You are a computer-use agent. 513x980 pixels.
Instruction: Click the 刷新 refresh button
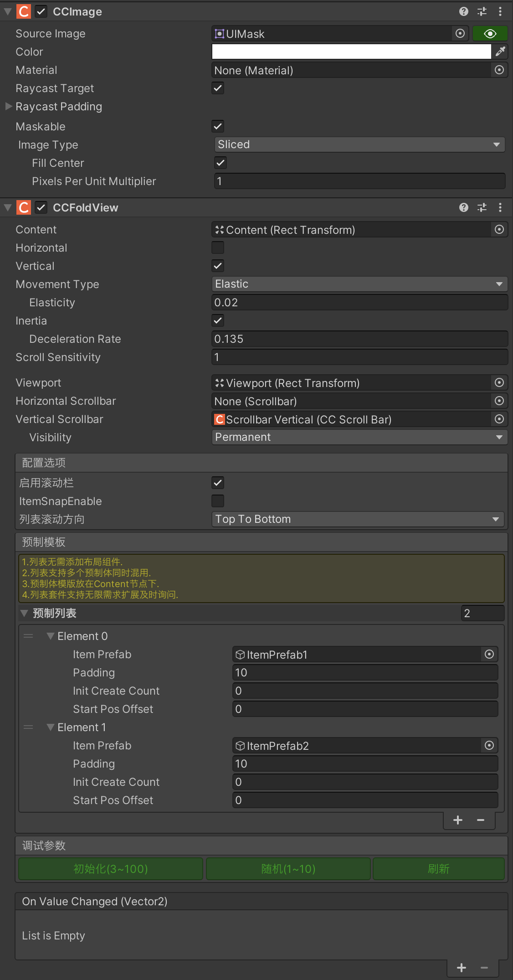coord(438,869)
